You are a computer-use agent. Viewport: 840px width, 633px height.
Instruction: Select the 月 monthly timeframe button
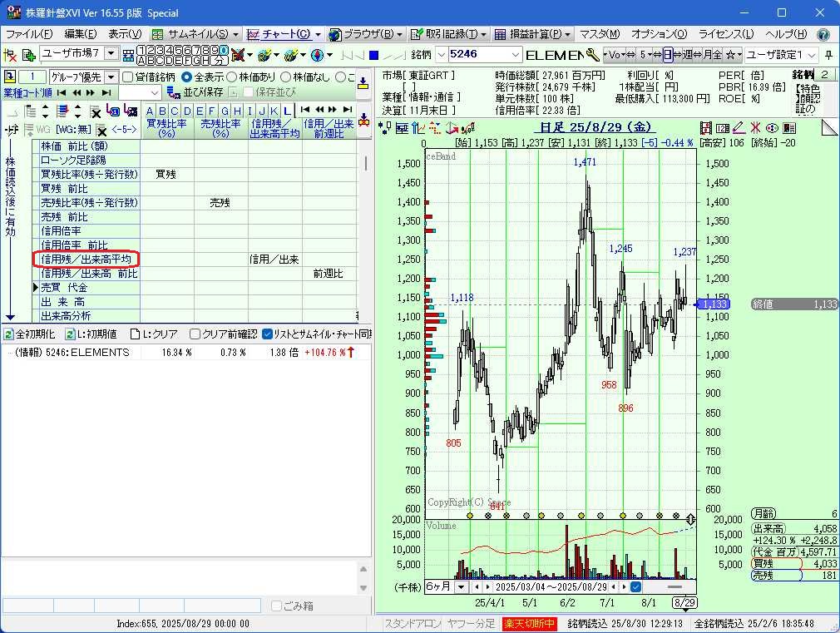point(707,55)
